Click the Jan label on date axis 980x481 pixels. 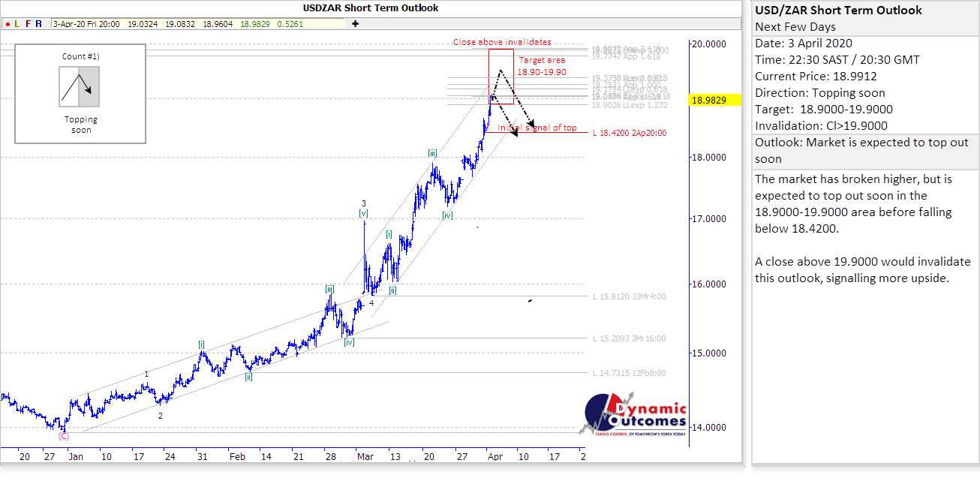(75, 455)
